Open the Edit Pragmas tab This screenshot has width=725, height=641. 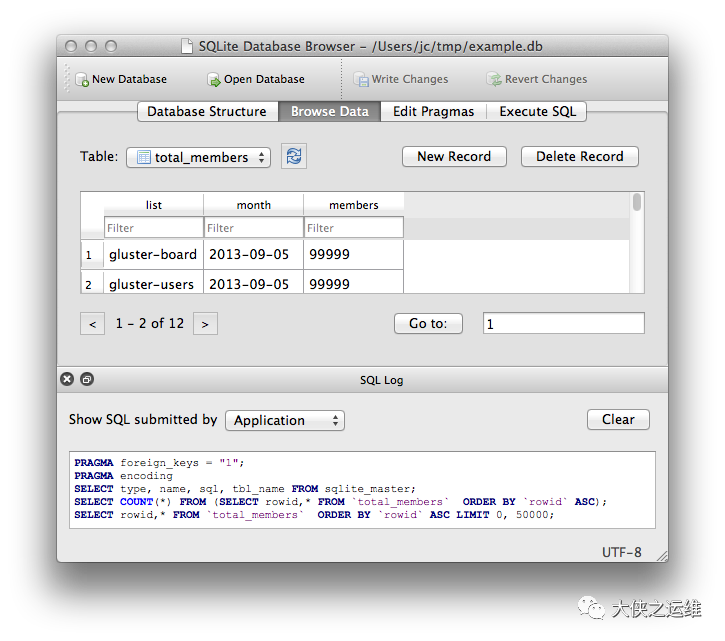[433, 111]
